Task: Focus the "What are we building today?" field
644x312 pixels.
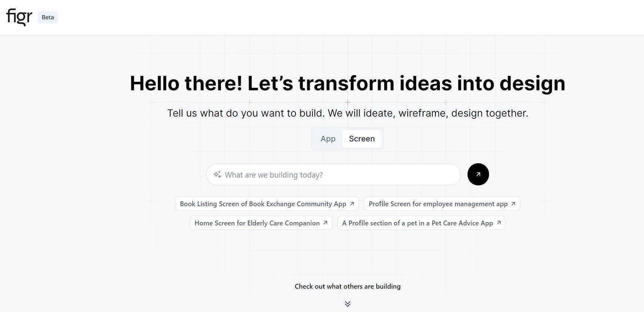Action: point(333,175)
